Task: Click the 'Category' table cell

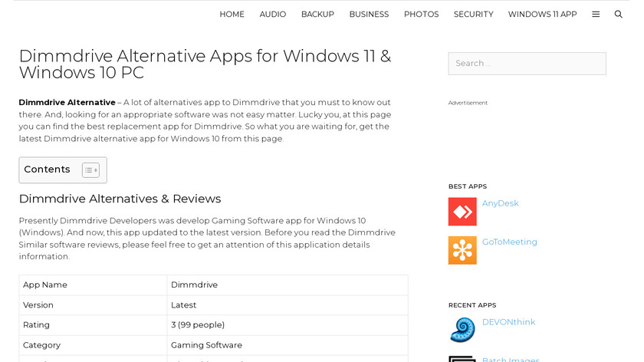Action: pyautogui.click(x=93, y=345)
